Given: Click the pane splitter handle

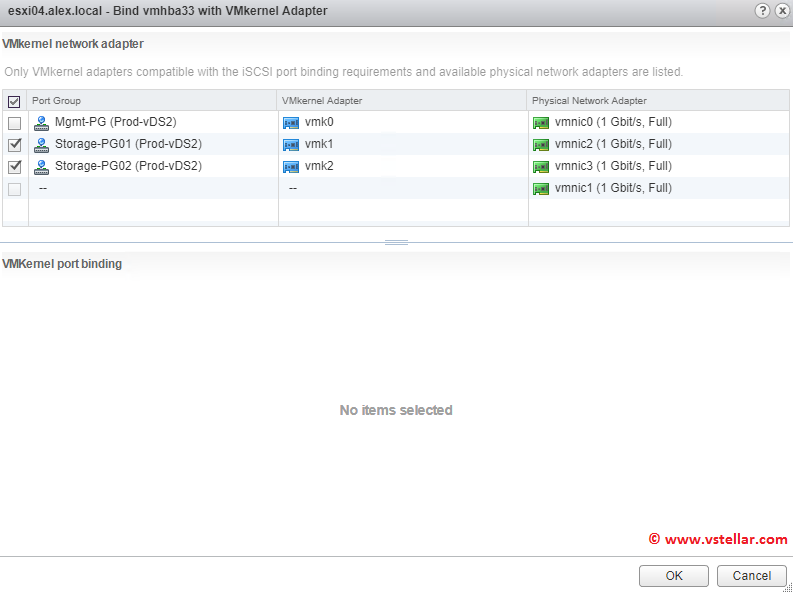Looking at the screenshot, I should (396, 243).
